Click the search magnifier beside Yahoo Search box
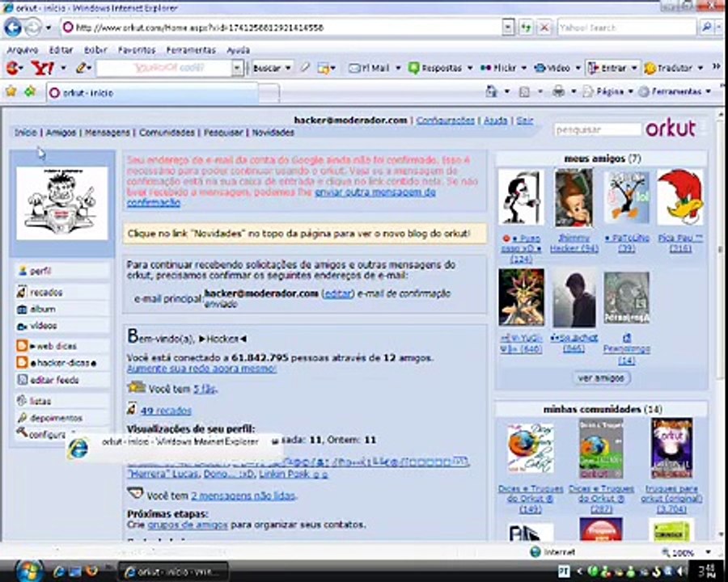 (706, 27)
